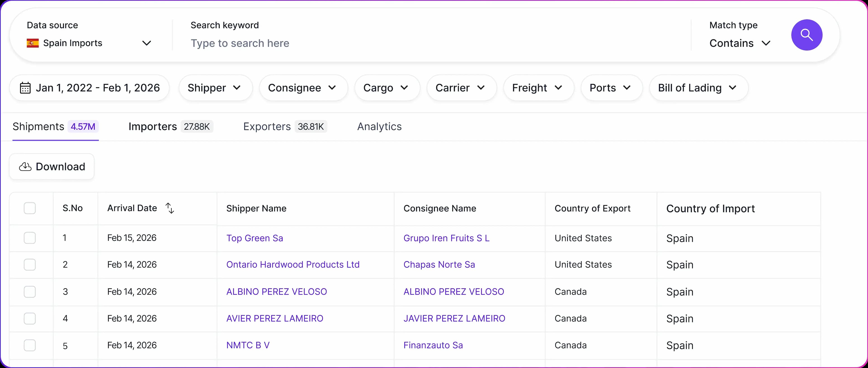Click the Spain flag icon
This screenshot has height=368, width=868.
pyautogui.click(x=33, y=43)
